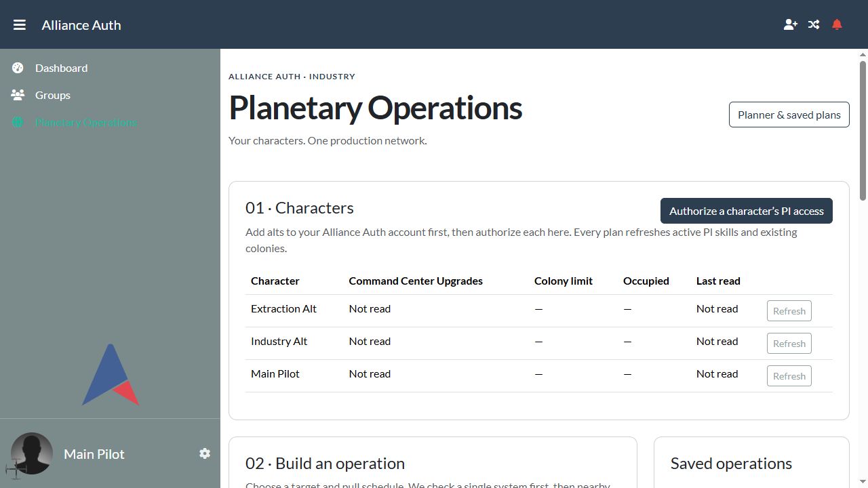This screenshot has height=488, width=868.
Task: Click the Colony limit column header
Action: tap(564, 281)
